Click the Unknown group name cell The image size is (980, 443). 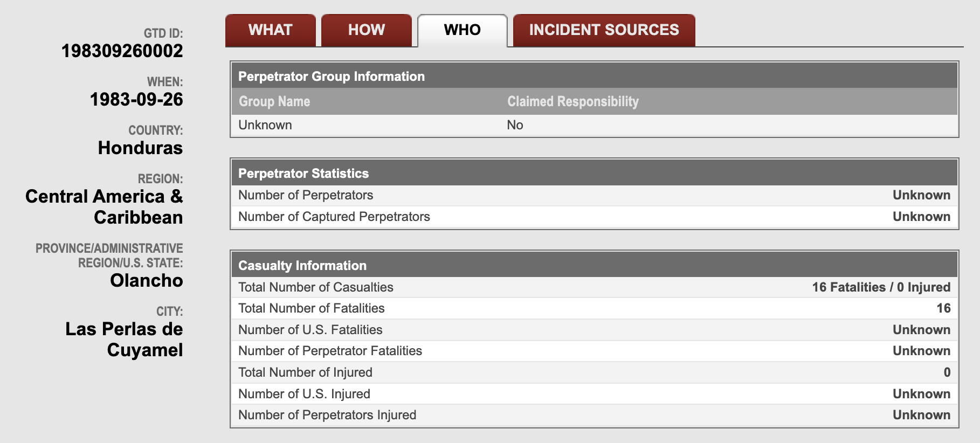265,125
